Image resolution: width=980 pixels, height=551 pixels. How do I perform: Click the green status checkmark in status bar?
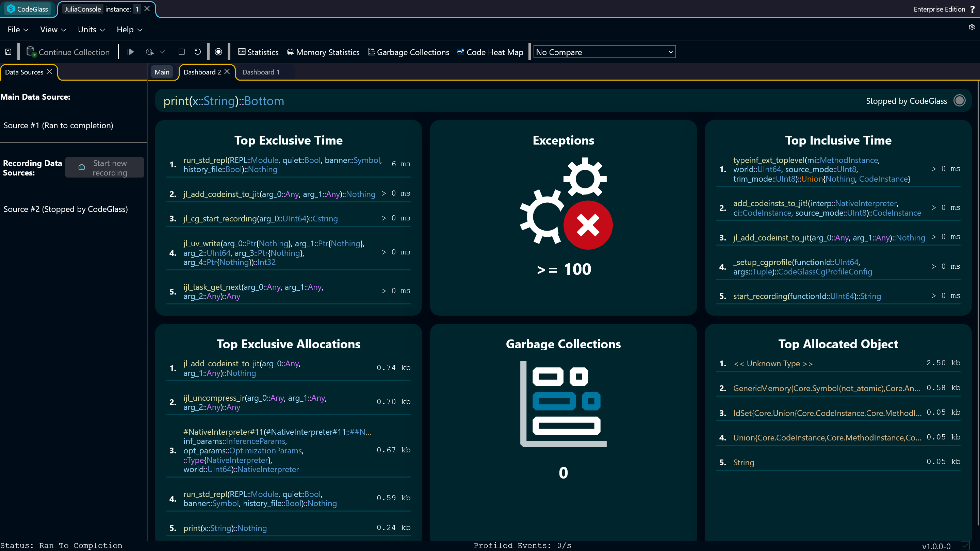(965, 546)
